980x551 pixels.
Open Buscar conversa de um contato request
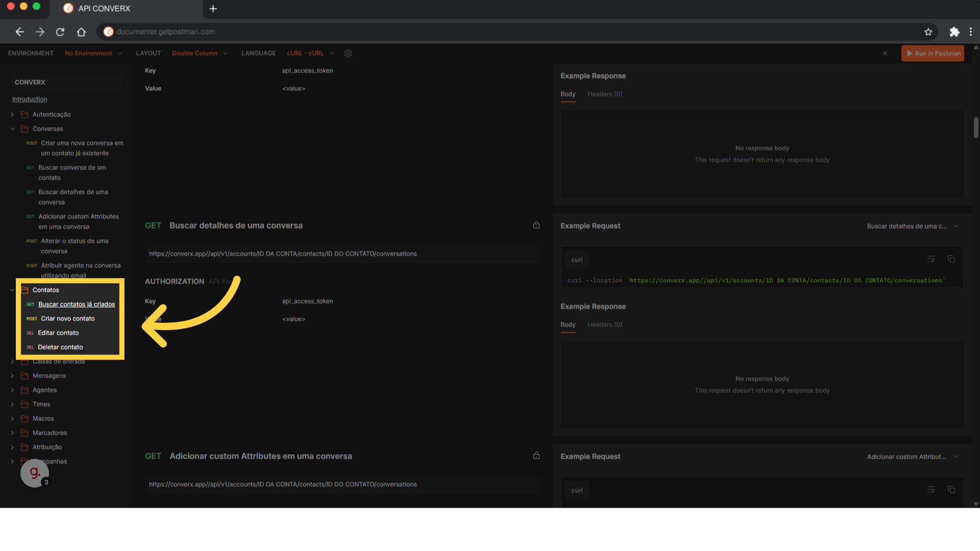[x=72, y=172]
